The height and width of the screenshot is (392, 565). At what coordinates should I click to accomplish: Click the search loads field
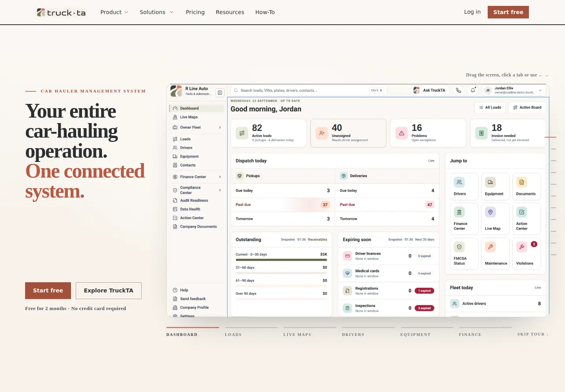point(309,91)
